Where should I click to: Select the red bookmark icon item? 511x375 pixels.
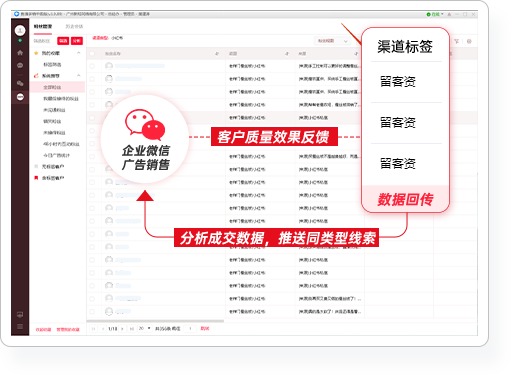click(x=36, y=178)
